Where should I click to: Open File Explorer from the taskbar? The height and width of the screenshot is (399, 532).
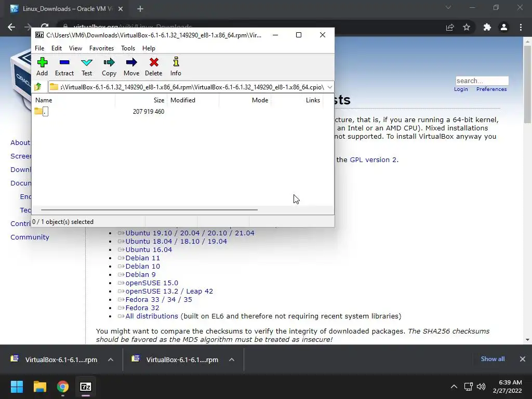tap(39, 387)
